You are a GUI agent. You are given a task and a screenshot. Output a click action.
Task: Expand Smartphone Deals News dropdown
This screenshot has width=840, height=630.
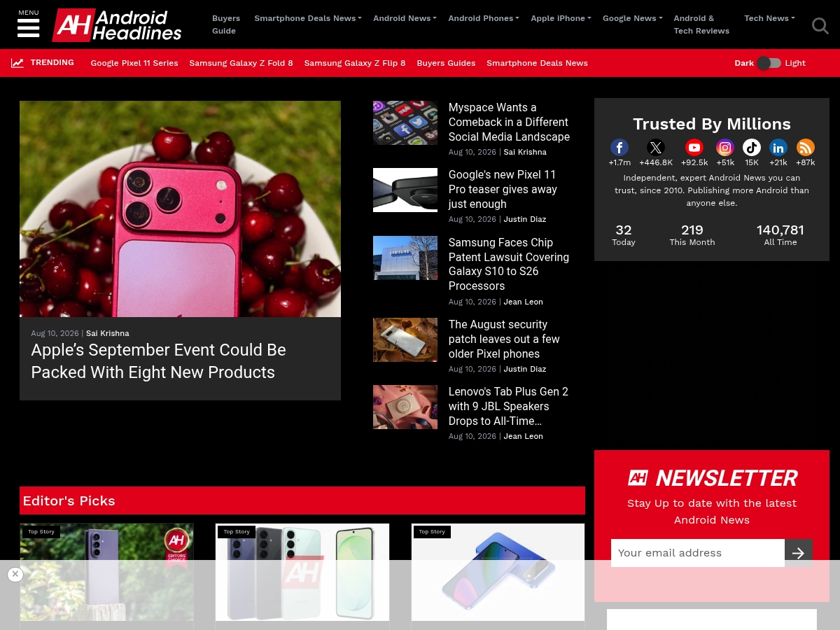tap(308, 18)
